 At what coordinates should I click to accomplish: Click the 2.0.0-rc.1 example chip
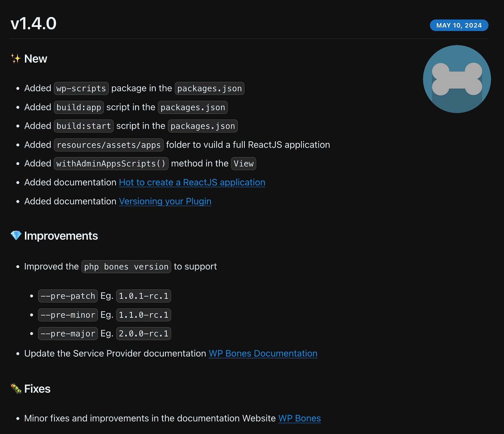coord(143,333)
